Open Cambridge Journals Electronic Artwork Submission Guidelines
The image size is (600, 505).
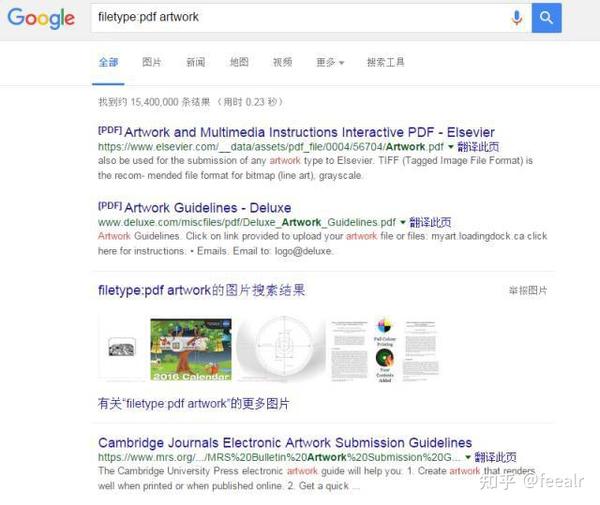click(x=285, y=443)
